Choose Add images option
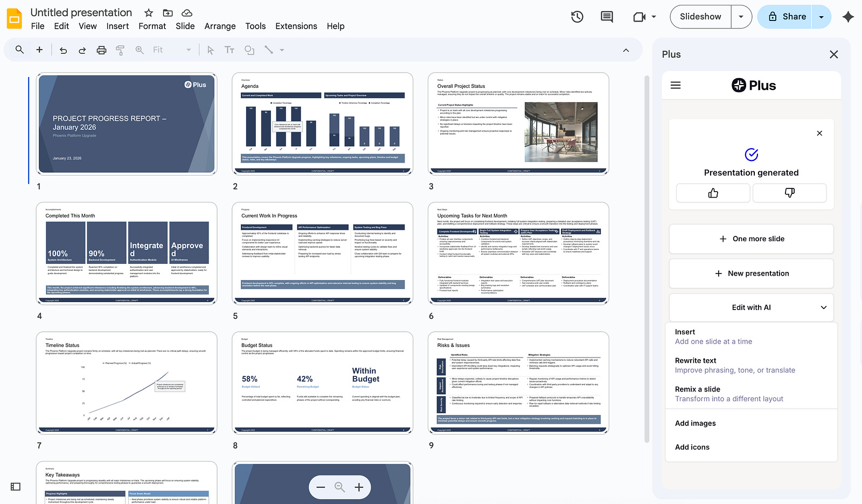The image size is (862, 504). click(x=751, y=423)
